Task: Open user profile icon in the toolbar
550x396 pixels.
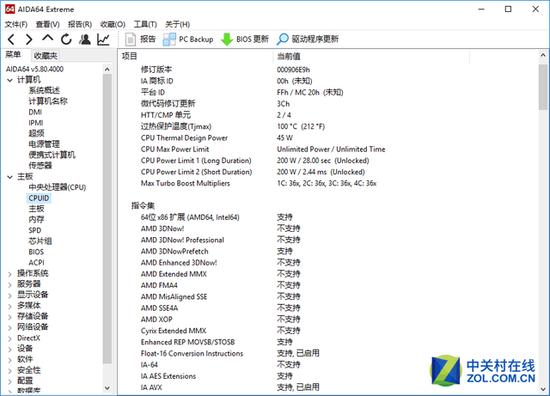Action: tap(85, 39)
